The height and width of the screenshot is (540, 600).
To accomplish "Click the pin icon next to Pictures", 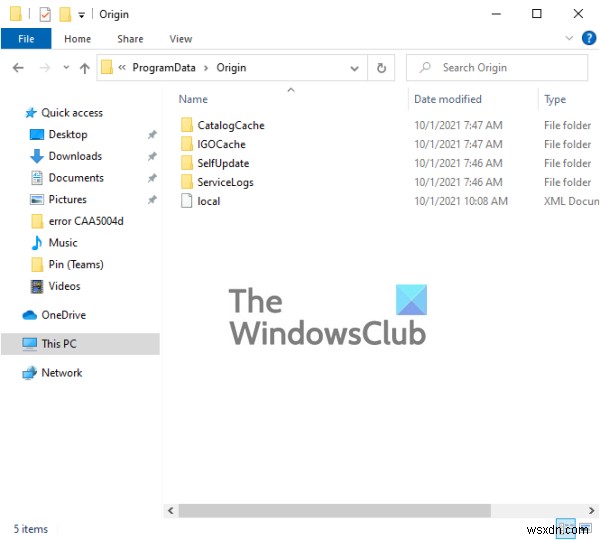I will 152,199.
